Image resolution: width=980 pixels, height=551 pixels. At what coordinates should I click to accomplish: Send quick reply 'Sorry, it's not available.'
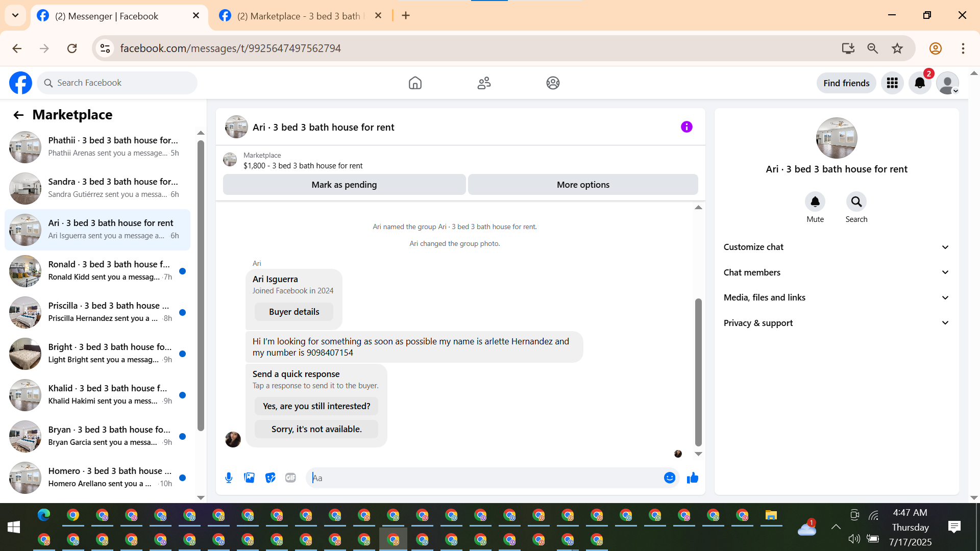pos(316,429)
